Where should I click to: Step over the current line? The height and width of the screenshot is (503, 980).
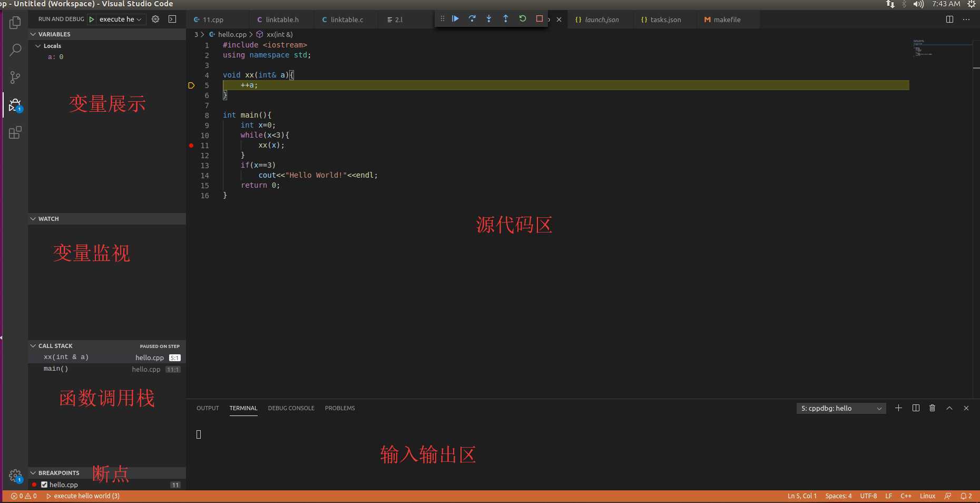472,19
